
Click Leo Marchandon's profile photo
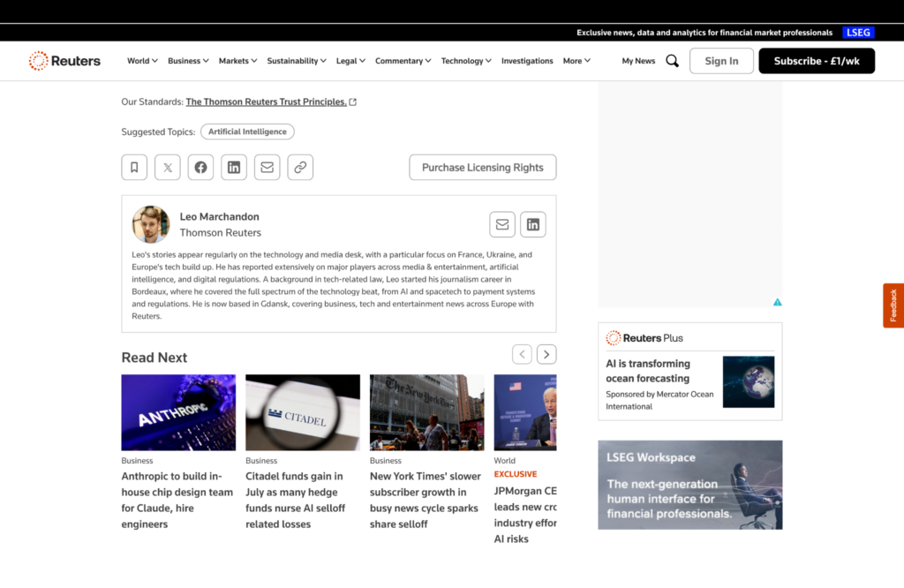coord(150,224)
